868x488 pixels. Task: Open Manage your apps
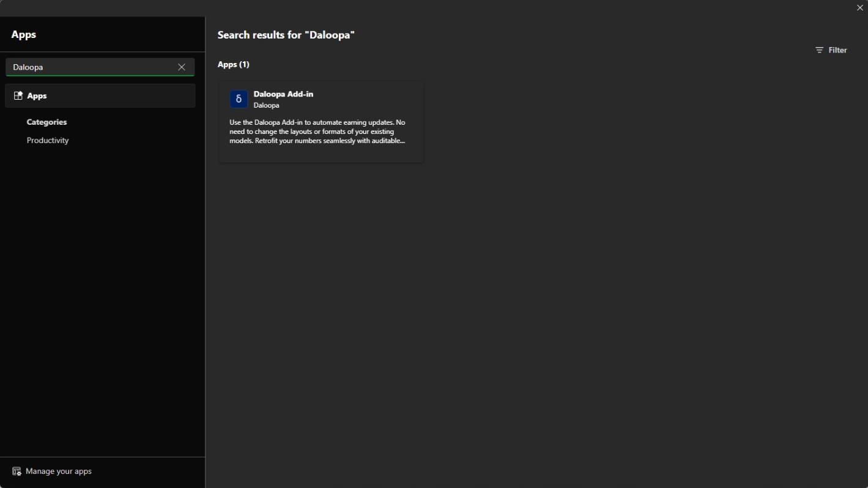coord(53,471)
